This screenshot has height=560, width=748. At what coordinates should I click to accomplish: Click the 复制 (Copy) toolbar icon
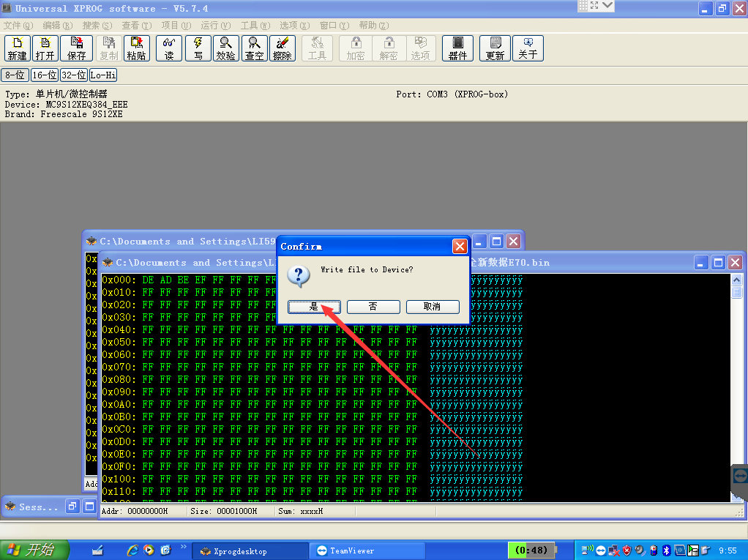(109, 48)
